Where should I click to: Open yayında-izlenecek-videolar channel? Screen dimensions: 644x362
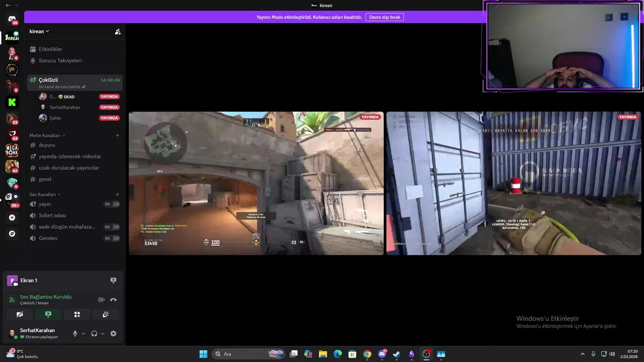[74, 156]
